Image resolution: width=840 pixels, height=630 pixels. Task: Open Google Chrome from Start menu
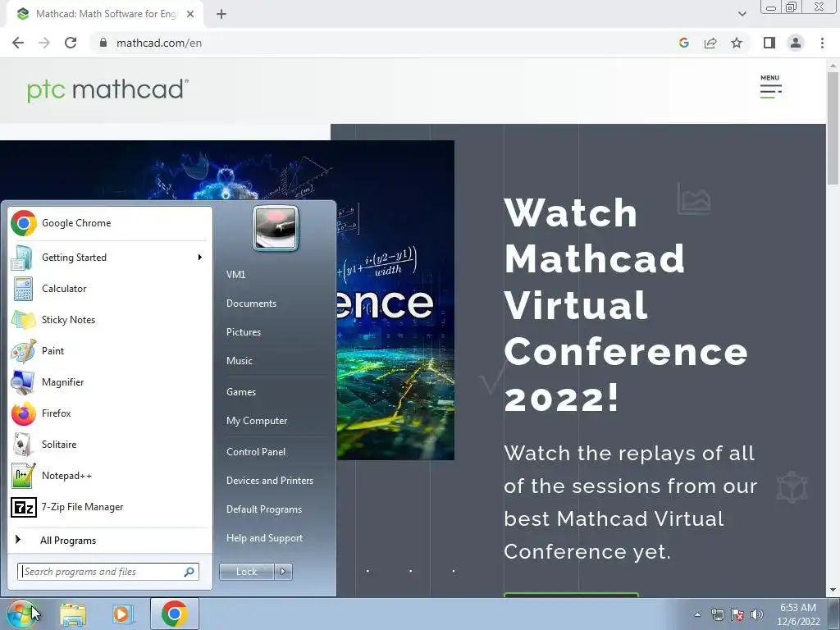(110, 223)
